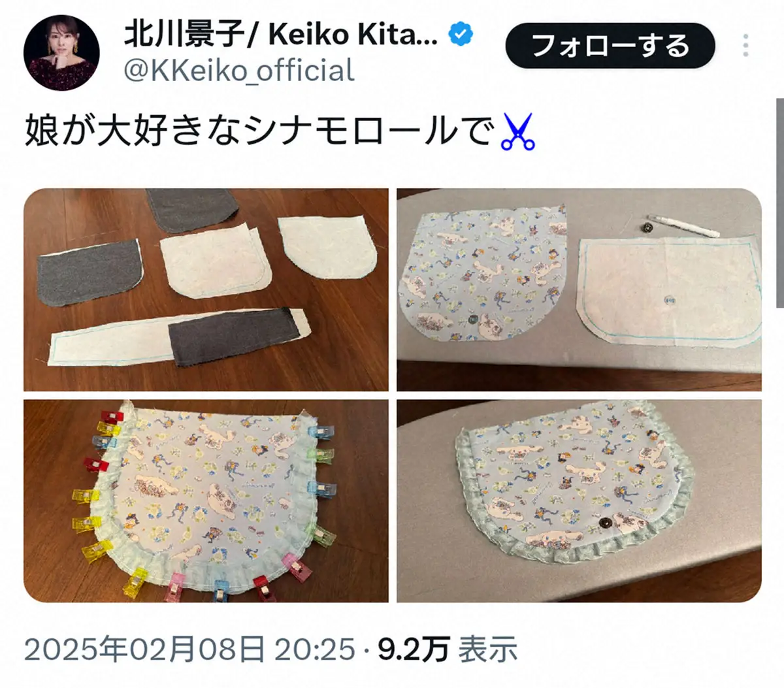This screenshot has width=784, height=688.
Task: Open the cut fabric pieces photo
Action: (x=206, y=290)
